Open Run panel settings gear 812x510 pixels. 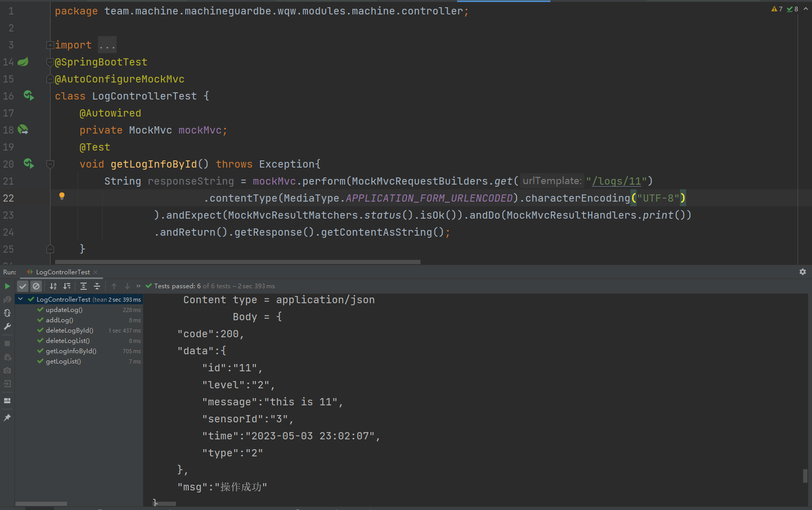pyautogui.click(x=803, y=272)
